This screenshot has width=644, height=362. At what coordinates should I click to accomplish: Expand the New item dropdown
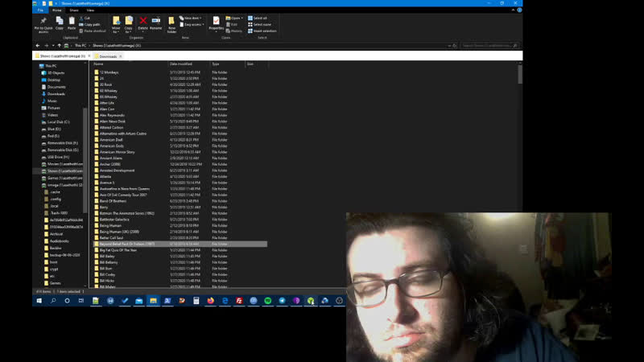pos(191,18)
